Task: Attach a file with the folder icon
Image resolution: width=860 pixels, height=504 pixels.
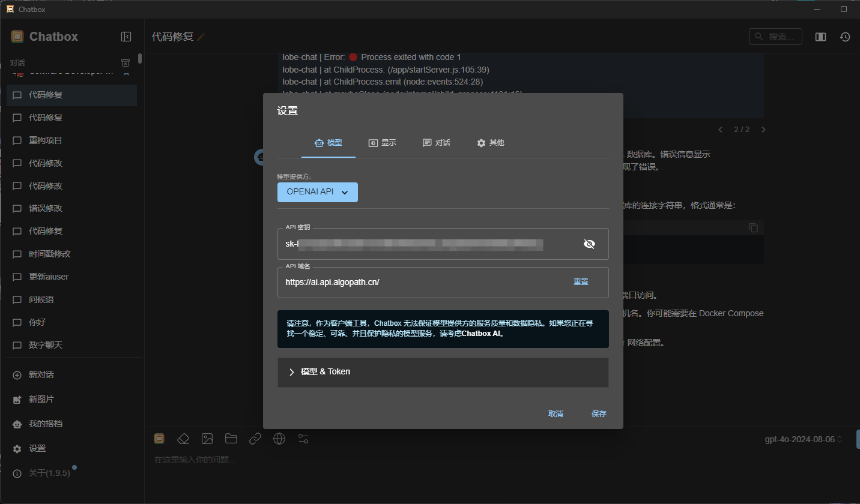Action: 231,439
